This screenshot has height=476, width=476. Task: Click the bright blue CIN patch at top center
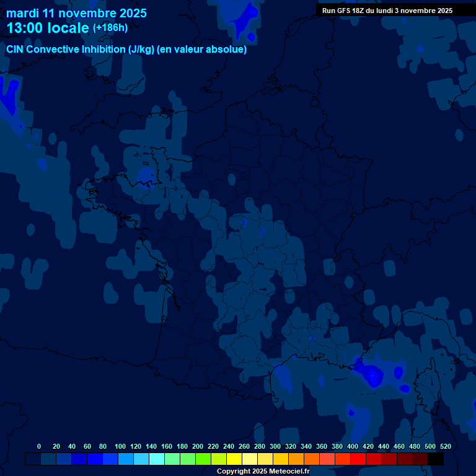[247, 17]
